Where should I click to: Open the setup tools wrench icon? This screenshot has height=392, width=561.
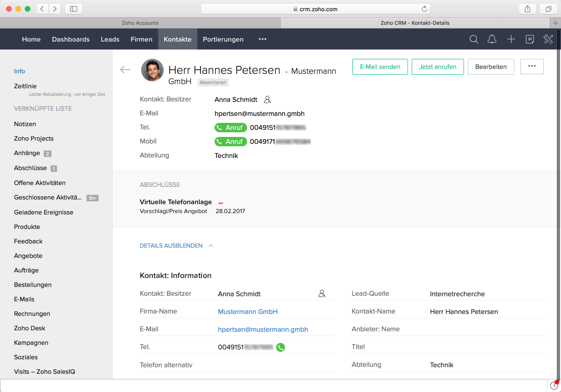pos(548,39)
